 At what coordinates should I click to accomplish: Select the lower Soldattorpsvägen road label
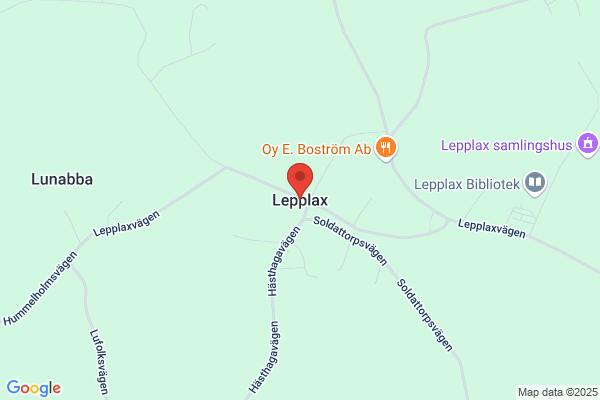pos(425,315)
